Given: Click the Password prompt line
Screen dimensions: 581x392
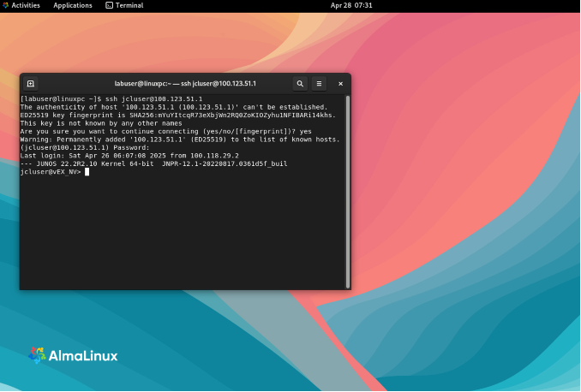Looking at the screenshot, I should point(84,147).
